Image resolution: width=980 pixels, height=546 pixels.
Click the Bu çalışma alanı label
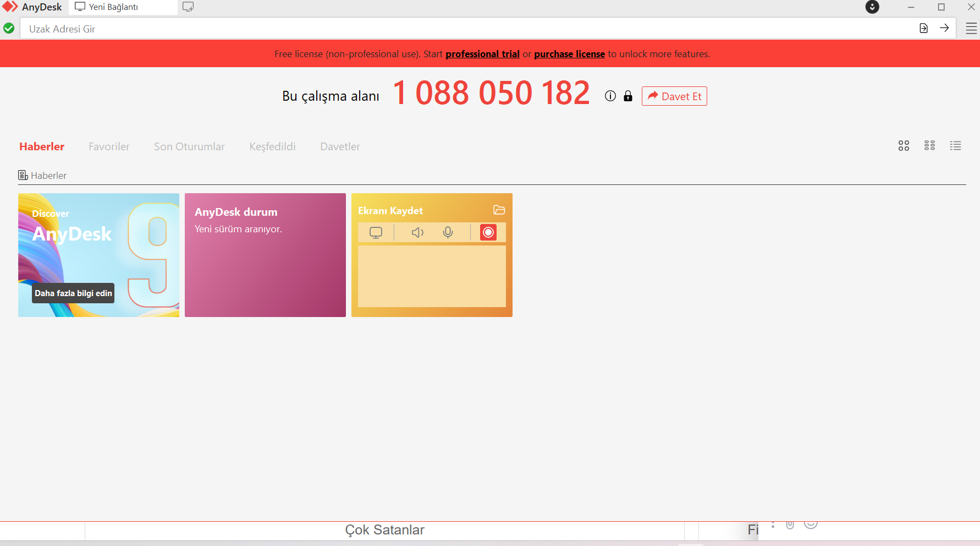click(x=331, y=96)
